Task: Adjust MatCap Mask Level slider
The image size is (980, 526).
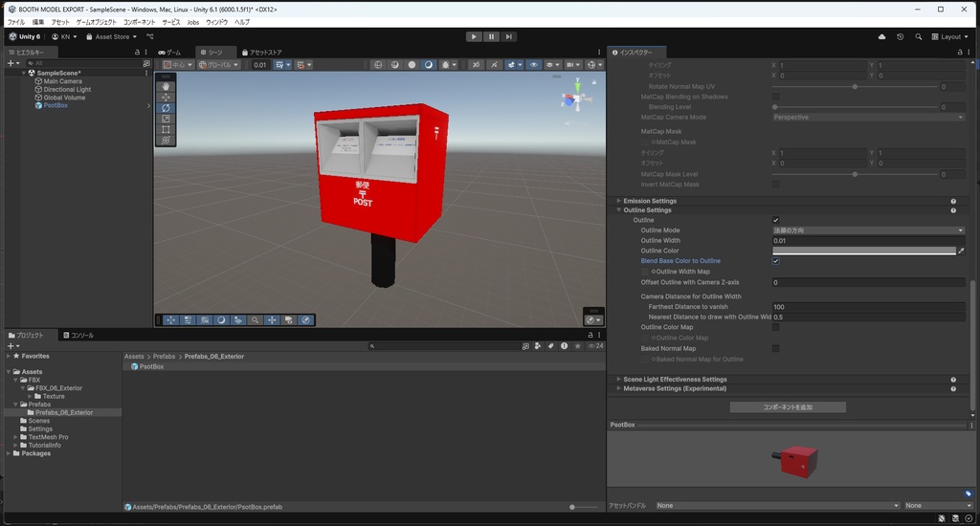Action: [855, 174]
